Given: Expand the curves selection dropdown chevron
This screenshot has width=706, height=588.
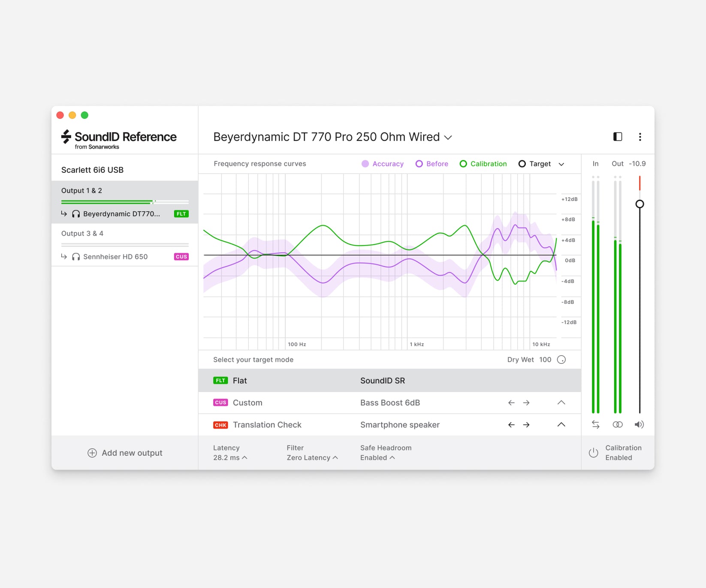Looking at the screenshot, I should coord(562,164).
